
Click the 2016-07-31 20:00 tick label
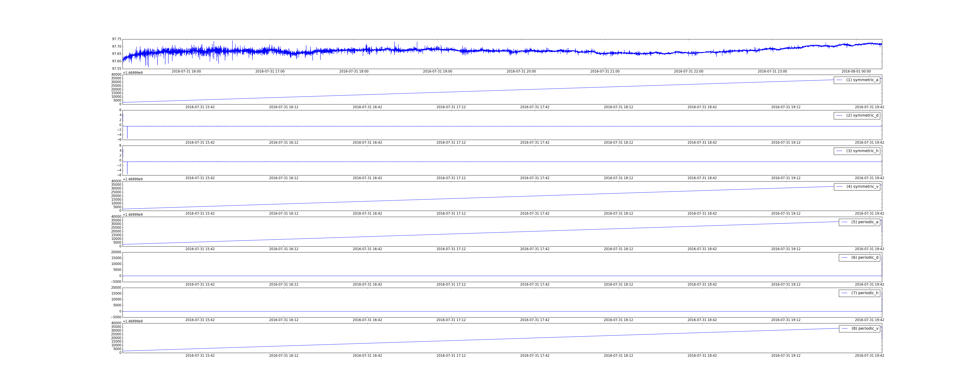(x=521, y=72)
